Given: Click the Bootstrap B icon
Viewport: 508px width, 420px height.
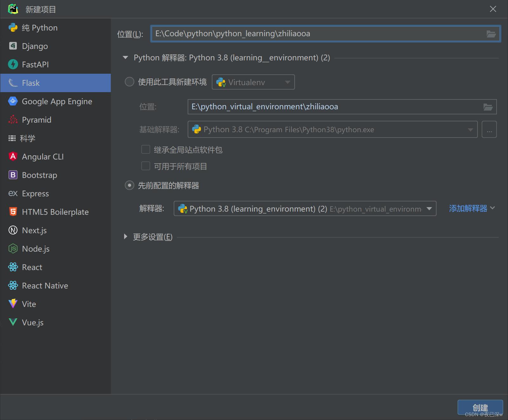Looking at the screenshot, I should [13, 175].
